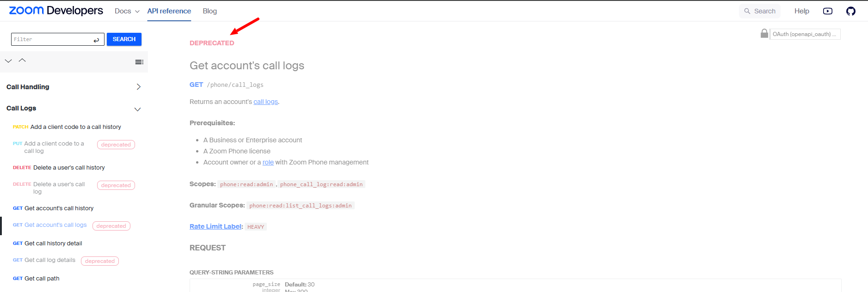Click into the Filter input field
The width and height of the screenshot is (868, 292).
52,39
